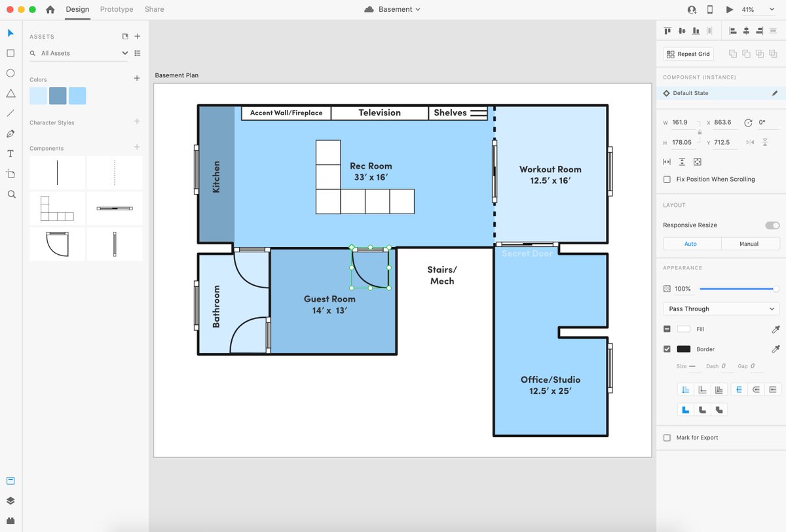Align selection to bottom edges
Screen dimensions: 786x532
(696, 31)
